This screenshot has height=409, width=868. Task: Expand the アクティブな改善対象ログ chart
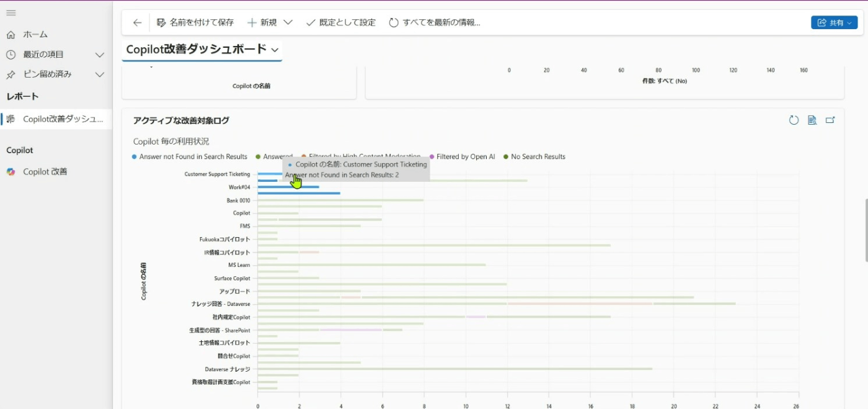[x=830, y=120]
